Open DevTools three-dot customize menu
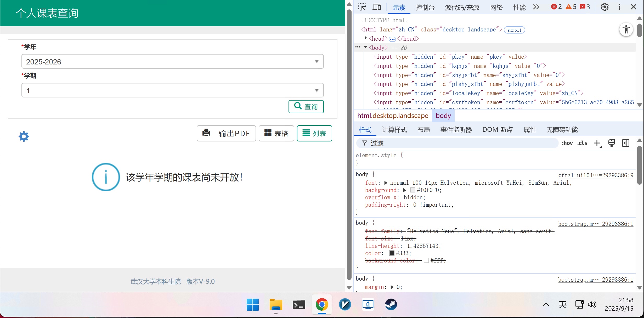The width and height of the screenshot is (644, 318). point(619,7)
